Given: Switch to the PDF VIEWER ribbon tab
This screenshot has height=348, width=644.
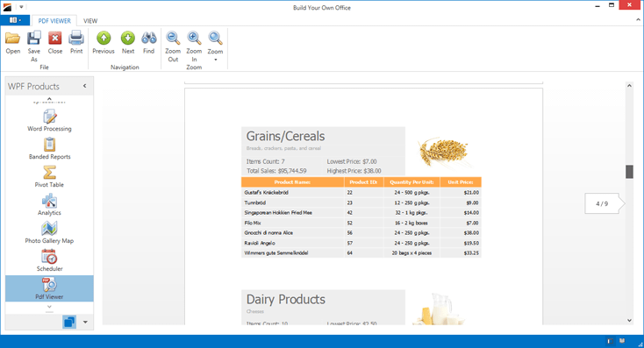Looking at the screenshot, I should [54, 20].
